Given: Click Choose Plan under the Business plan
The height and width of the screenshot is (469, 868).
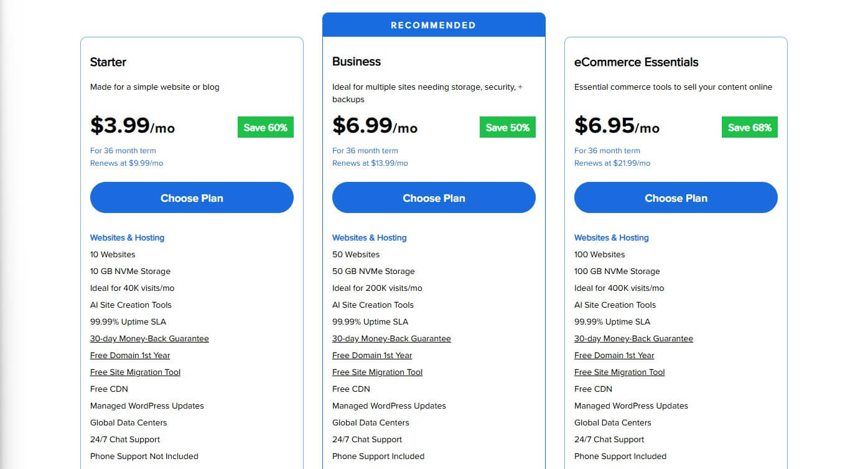Looking at the screenshot, I should 434,197.
